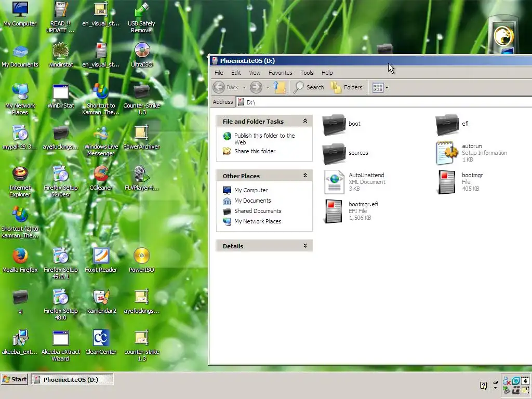The height and width of the screenshot is (399, 532).
Task: Go to My Network Places in Other Places
Action: pos(258,221)
